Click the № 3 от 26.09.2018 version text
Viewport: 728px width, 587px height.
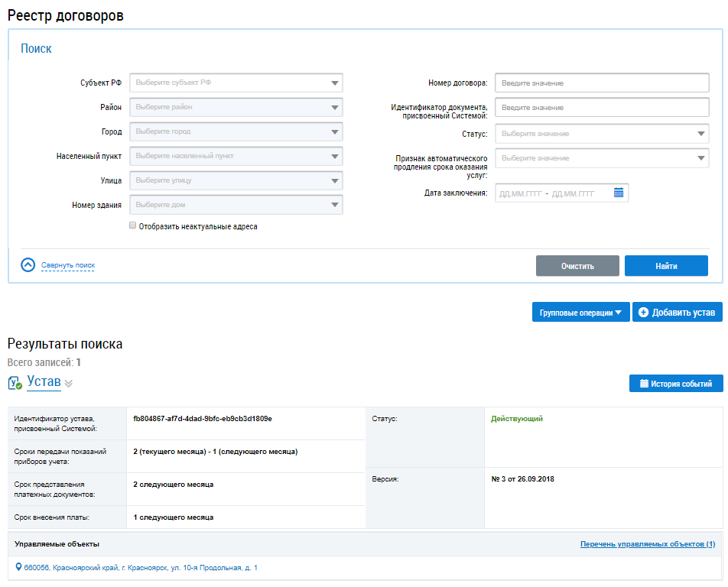pos(523,479)
